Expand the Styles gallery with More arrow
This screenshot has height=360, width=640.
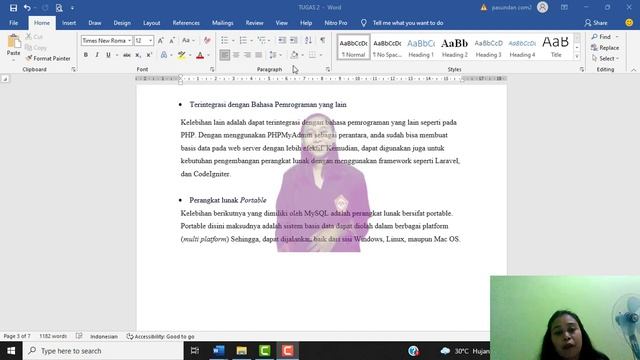tap(577, 57)
